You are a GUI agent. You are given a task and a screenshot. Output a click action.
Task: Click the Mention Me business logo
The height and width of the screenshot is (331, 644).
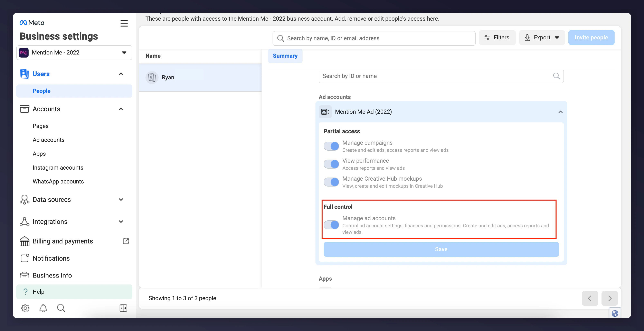[x=23, y=52]
